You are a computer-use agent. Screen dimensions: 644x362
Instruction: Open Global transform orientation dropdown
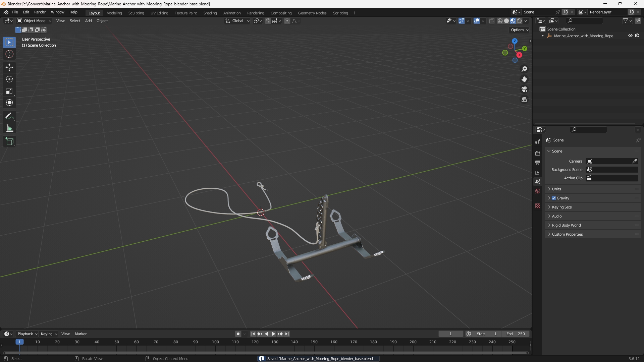(x=237, y=21)
